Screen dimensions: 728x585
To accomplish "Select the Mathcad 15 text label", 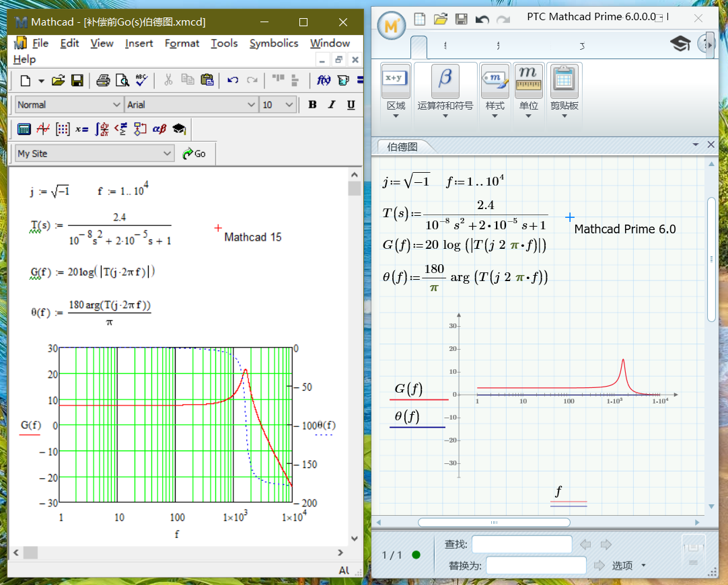I will tap(252, 237).
